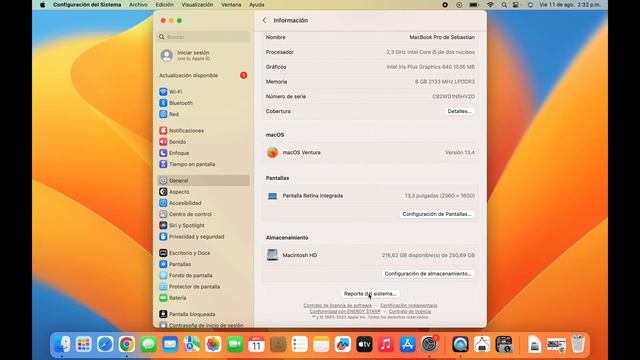Image resolution: width=640 pixels, height=360 pixels.
Task: Click Wi-Fi status in menu bar
Action: click(490, 5)
